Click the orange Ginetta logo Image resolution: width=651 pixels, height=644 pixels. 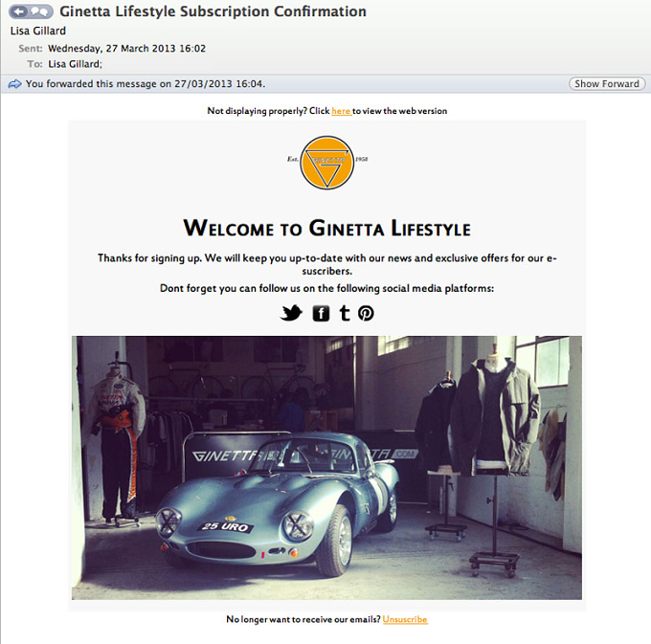point(327,163)
